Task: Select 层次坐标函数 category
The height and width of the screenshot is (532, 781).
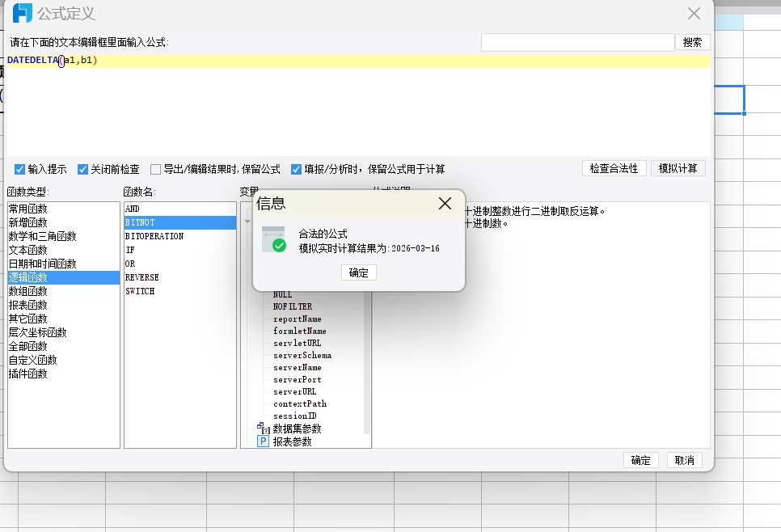Action: click(64, 332)
